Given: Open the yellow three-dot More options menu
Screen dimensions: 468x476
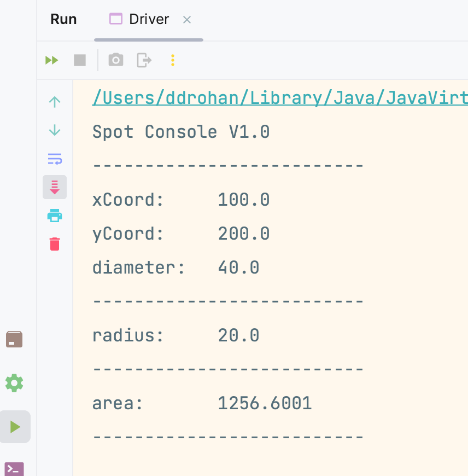Looking at the screenshot, I should pyautogui.click(x=173, y=60).
